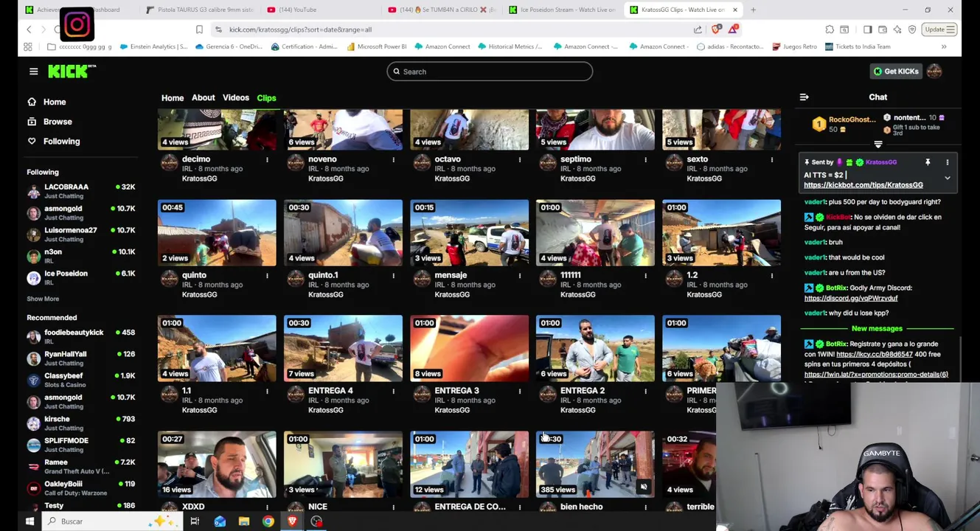This screenshot has width=980, height=531.
Task: Play the XDXD clip thumbnail
Action: tap(217, 465)
